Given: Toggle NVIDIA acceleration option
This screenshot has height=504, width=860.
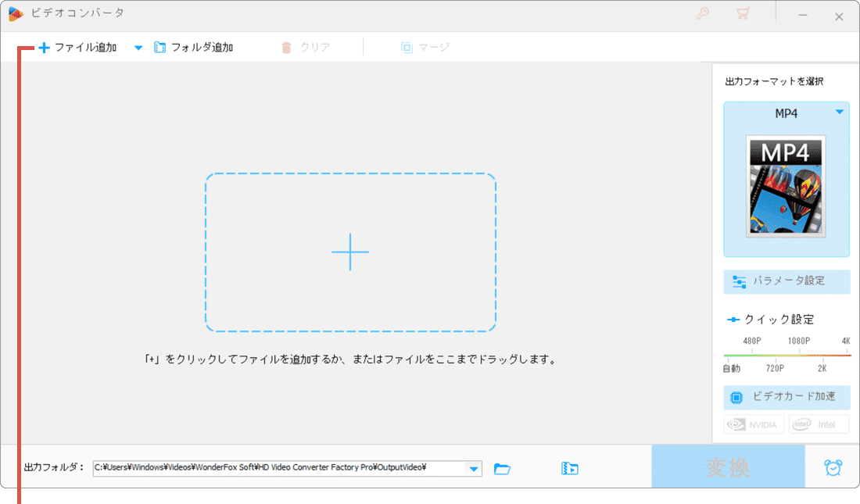Looking at the screenshot, I should click(754, 424).
